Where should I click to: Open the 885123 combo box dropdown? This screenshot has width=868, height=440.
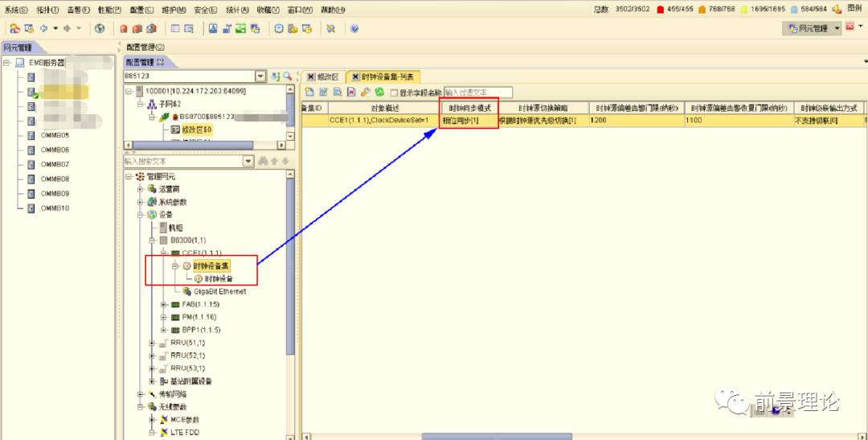(x=260, y=76)
